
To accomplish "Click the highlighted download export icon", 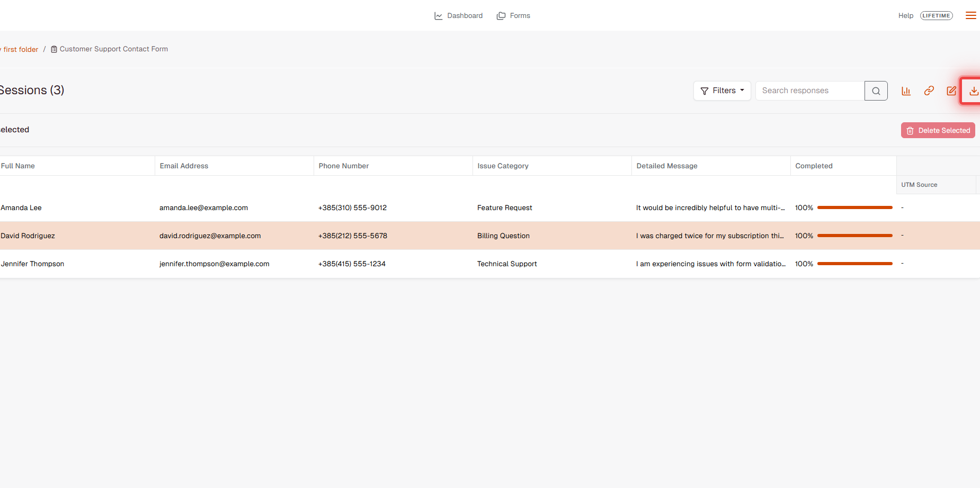I will click(974, 91).
